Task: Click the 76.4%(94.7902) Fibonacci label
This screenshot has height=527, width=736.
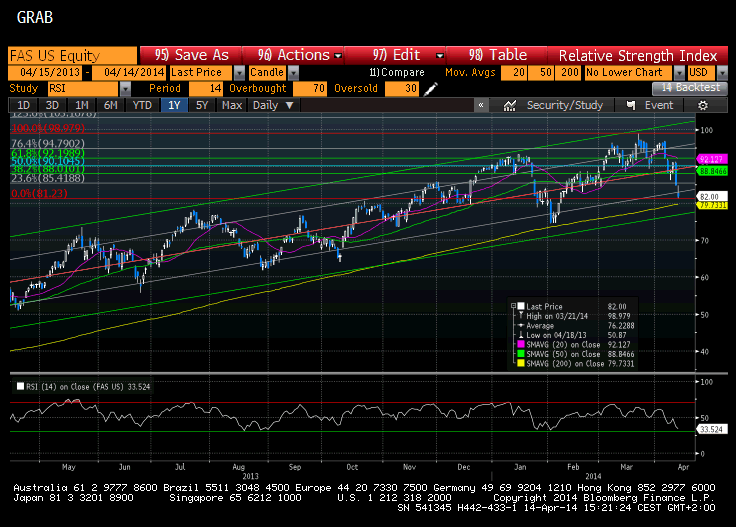Action: click(x=48, y=144)
